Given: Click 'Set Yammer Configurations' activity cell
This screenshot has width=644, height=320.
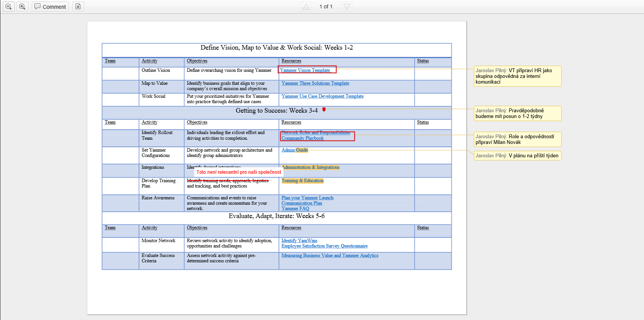Looking at the screenshot, I should click(x=161, y=155).
